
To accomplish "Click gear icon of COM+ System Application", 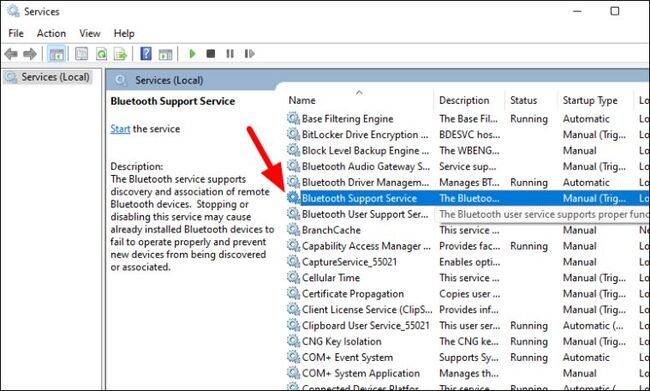I will point(293,373).
